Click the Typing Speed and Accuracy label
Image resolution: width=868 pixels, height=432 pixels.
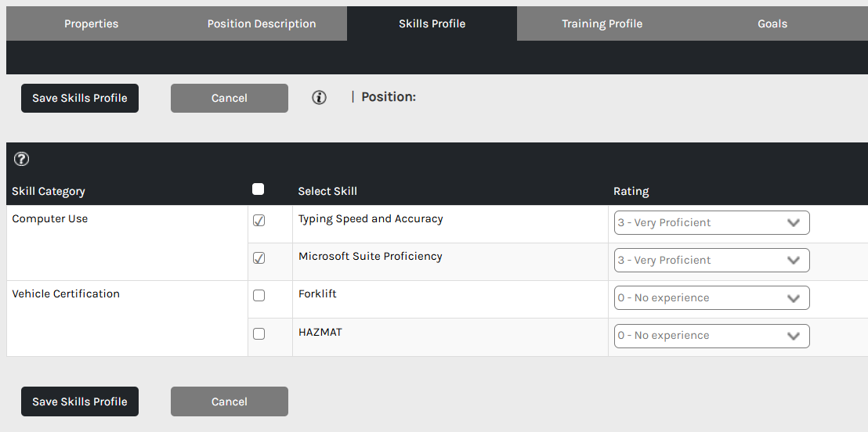(x=371, y=218)
